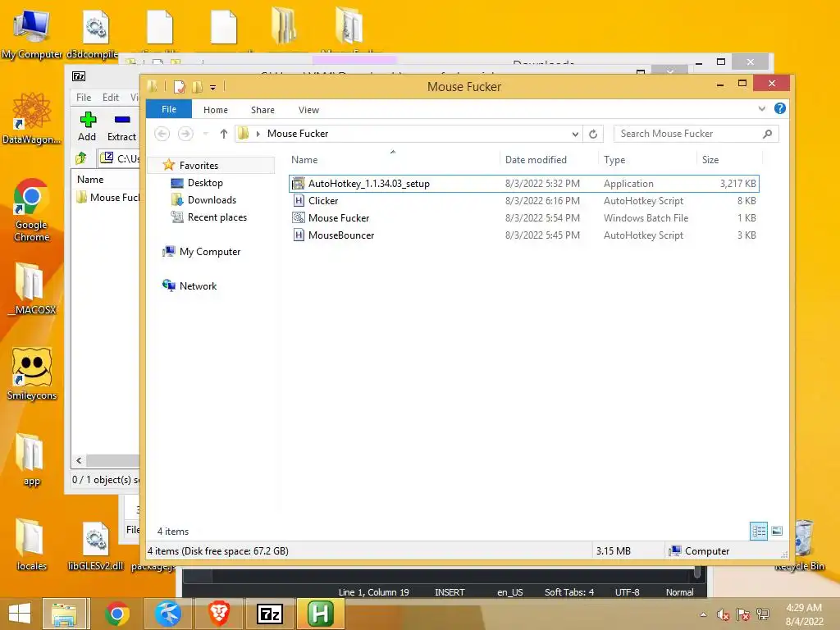
Task: Open Google Chrome desktop shortcut
Action: (31, 210)
